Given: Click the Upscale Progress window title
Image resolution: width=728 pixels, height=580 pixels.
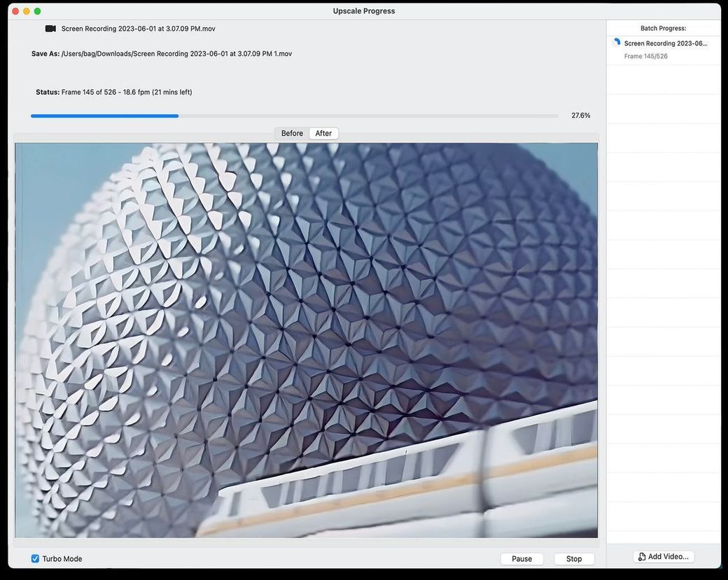Looking at the screenshot, I should [x=364, y=11].
